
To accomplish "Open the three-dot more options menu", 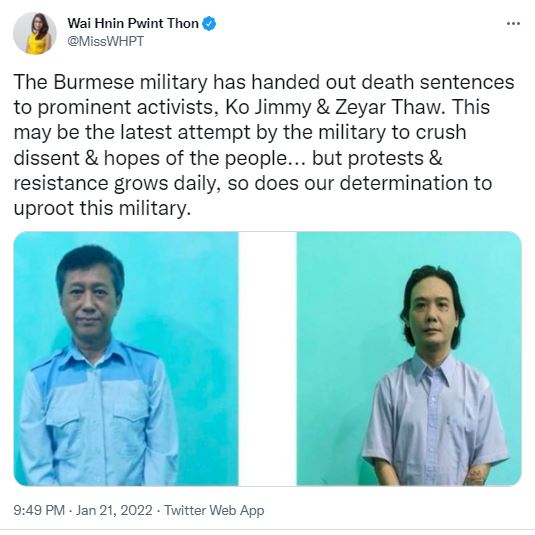I will pos(513,24).
